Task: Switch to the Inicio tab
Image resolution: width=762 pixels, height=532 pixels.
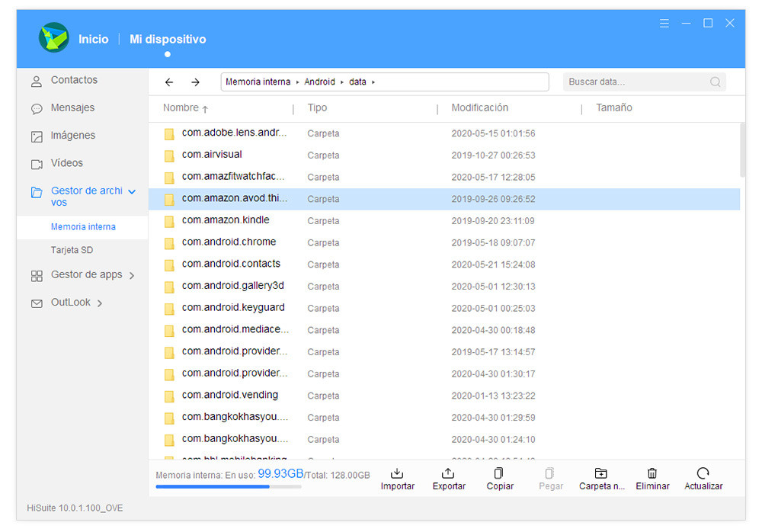Action: pos(93,39)
